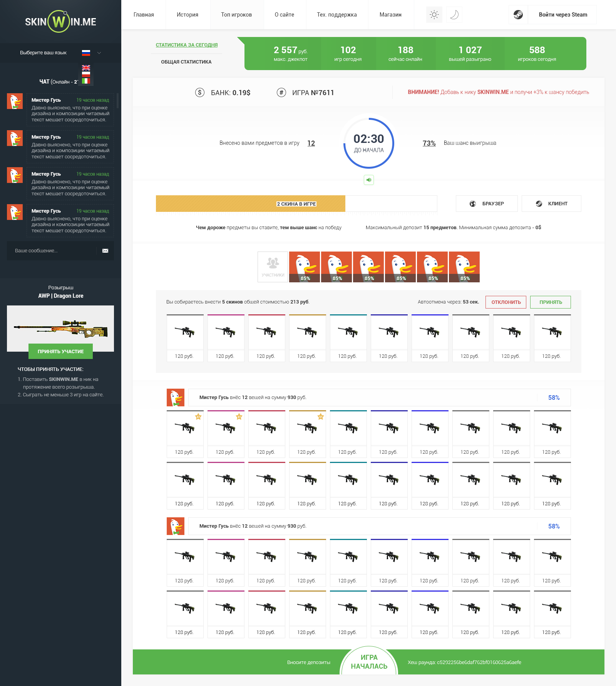Select the English flag language
This screenshot has width=616, height=686.
(86, 68)
